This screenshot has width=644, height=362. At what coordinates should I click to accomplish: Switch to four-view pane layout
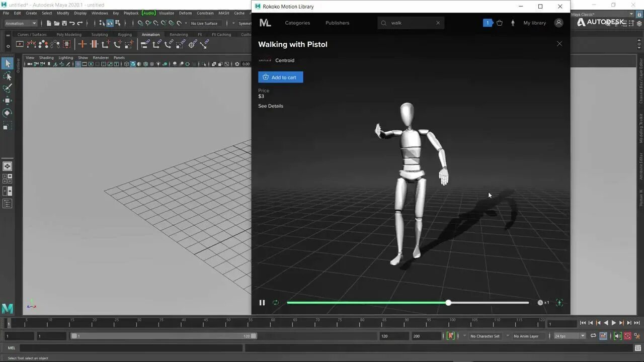(x=8, y=178)
